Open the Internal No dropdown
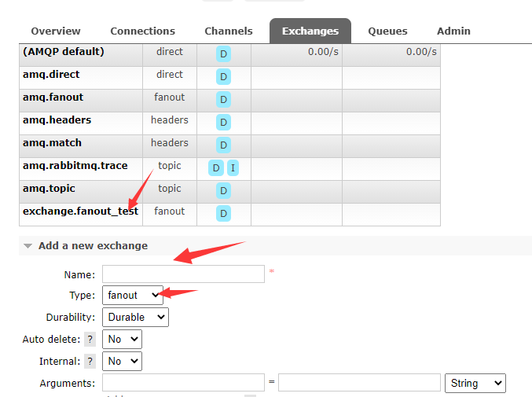The height and width of the screenshot is (397, 532). pyautogui.click(x=122, y=362)
